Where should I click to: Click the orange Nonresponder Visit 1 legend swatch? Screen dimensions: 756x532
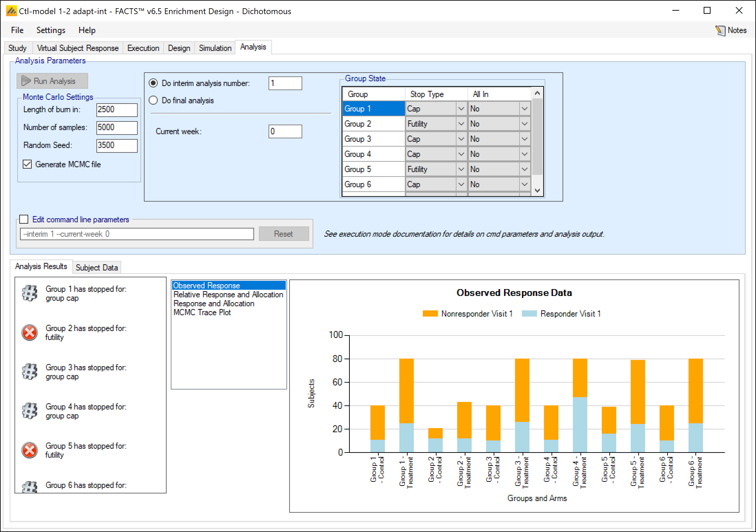click(430, 313)
